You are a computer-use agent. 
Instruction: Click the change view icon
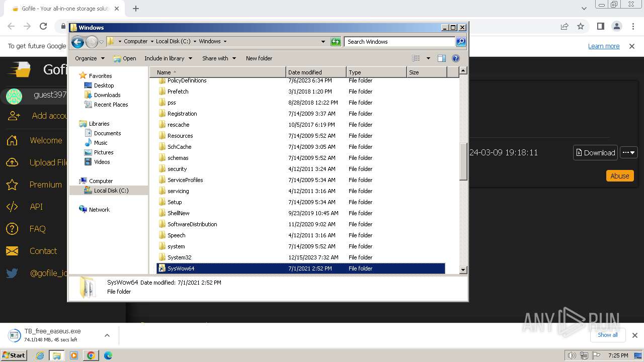pos(416,58)
